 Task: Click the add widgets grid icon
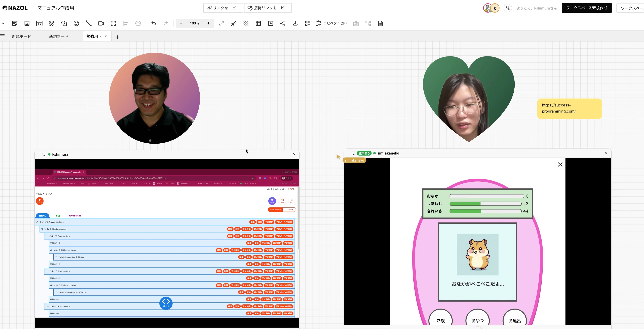308,23
